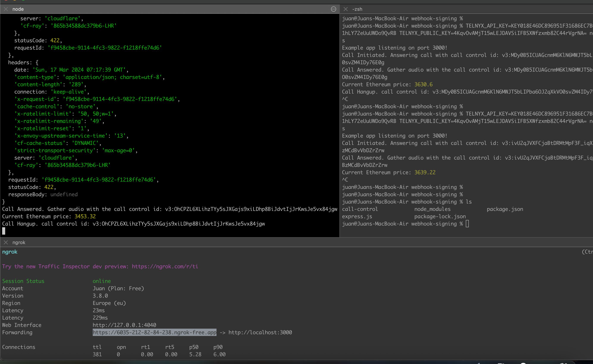Image resolution: width=593 pixels, height=364 pixels.
Task: Click the 'cache-control' 'no-store' line
Action: [56, 106]
